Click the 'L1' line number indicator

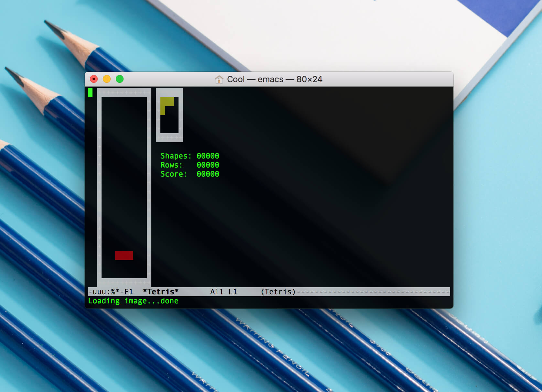point(233,292)
